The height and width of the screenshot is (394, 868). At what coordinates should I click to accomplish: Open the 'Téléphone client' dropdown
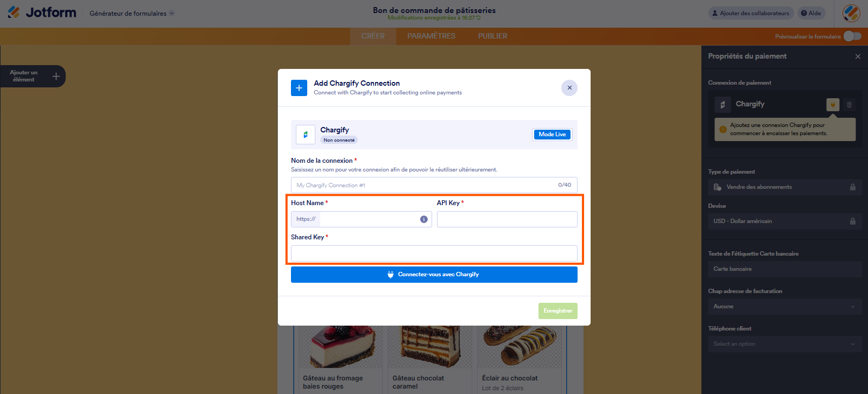click(784, 344)
